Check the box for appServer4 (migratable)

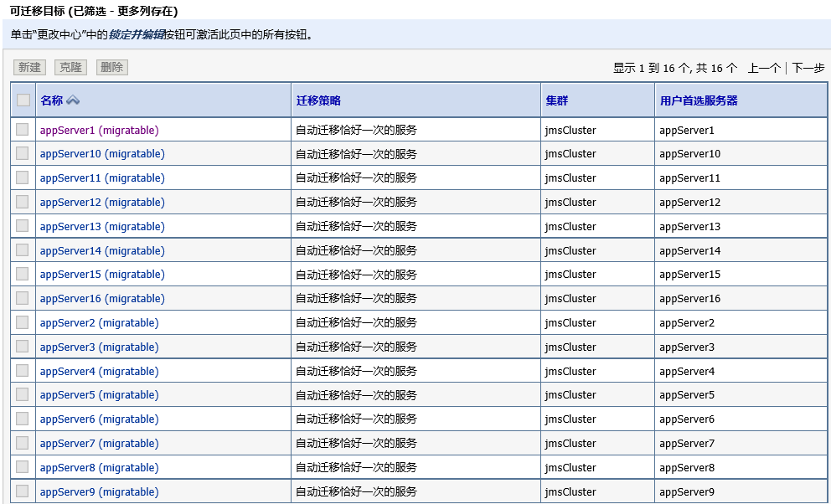point(23,371)
